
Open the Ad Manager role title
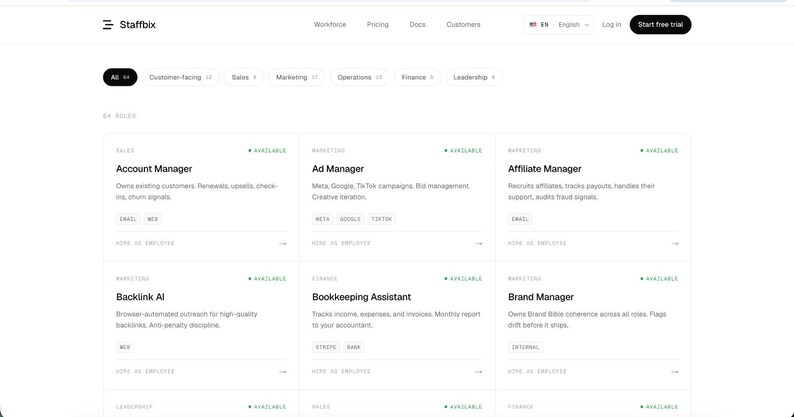tap(338, 169)
